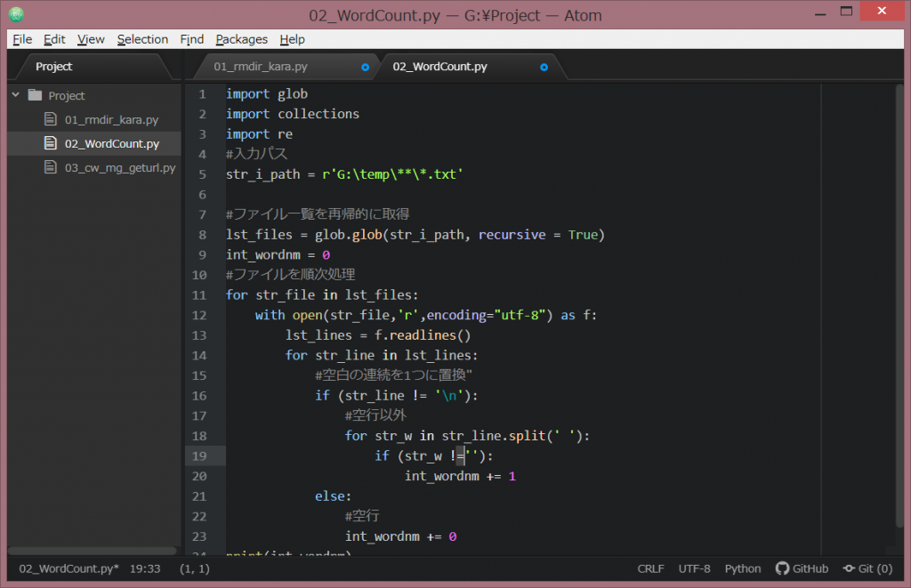The width and height of the screenshot is (911, 588).
Task: Click line number 11 in the gutter
Action: 199,295
